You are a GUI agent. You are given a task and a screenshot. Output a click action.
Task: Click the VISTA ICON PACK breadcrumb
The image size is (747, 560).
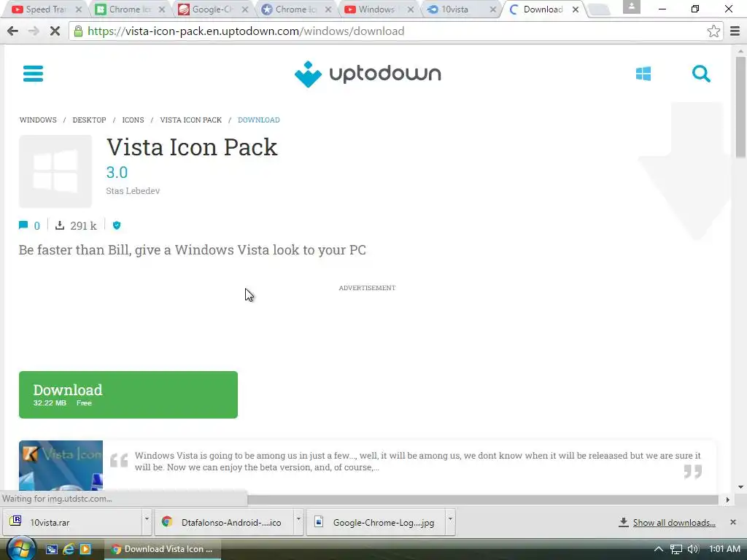(x=190, y=120)
